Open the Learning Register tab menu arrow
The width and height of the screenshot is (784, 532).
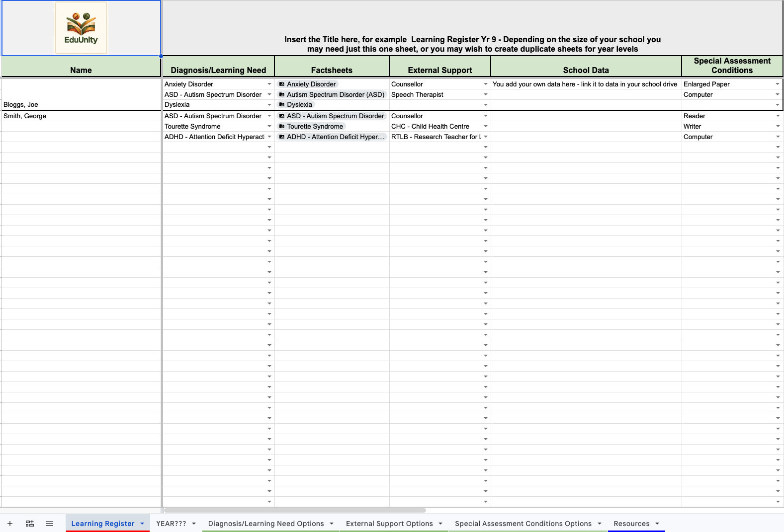pos(142,524)
